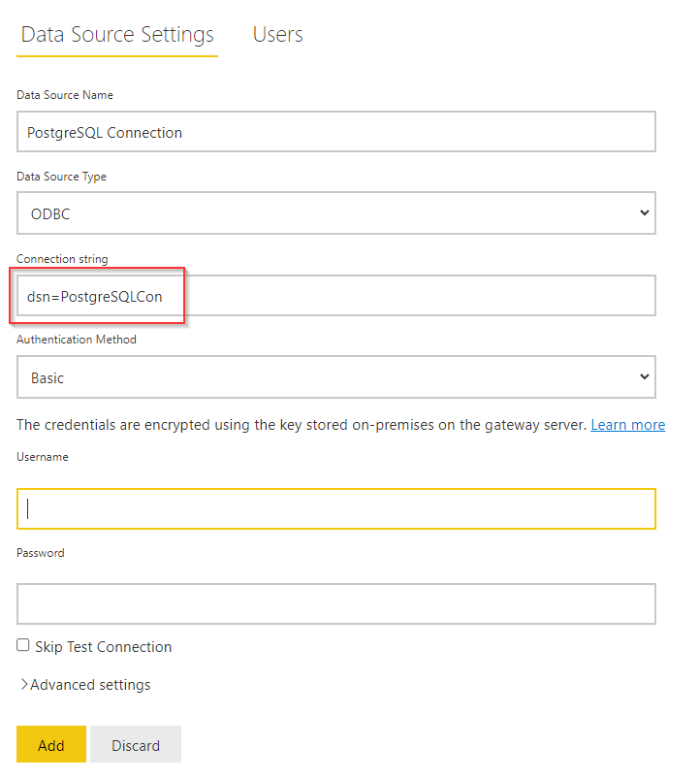The height and width of the screenshot is (780, 700).
Task: Expand Advanced settings section
Action: click(85, 685)
